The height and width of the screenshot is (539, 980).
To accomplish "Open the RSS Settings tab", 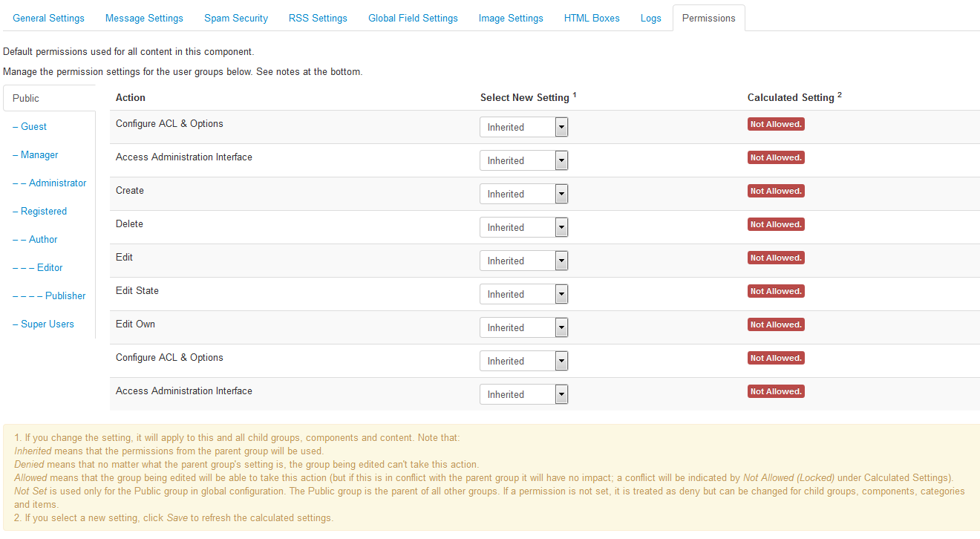I will pos(318,18).
